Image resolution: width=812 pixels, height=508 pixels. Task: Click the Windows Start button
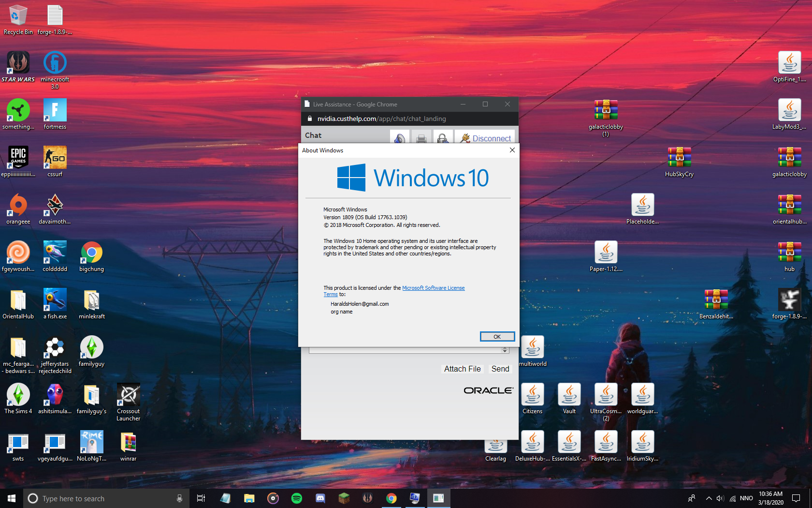point(12,498)
